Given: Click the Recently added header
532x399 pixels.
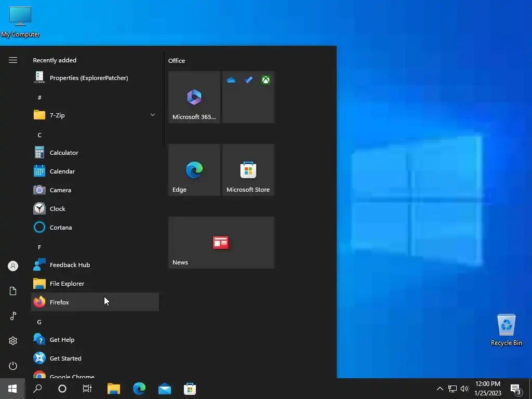Looking at the screenshot, I should tap(55, 60).
